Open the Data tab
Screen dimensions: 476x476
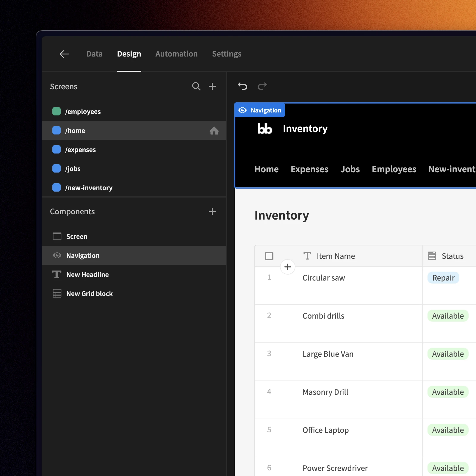tap(94, 54)
